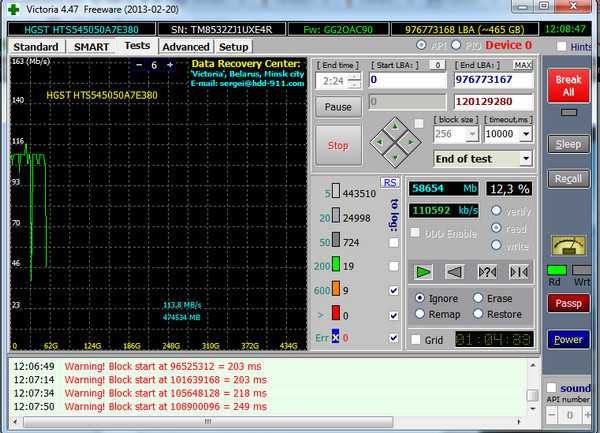Image resolution: width=600 pixels, height=433 pixels.
Task: Click the Passp button
Action: tap(568, 303)
